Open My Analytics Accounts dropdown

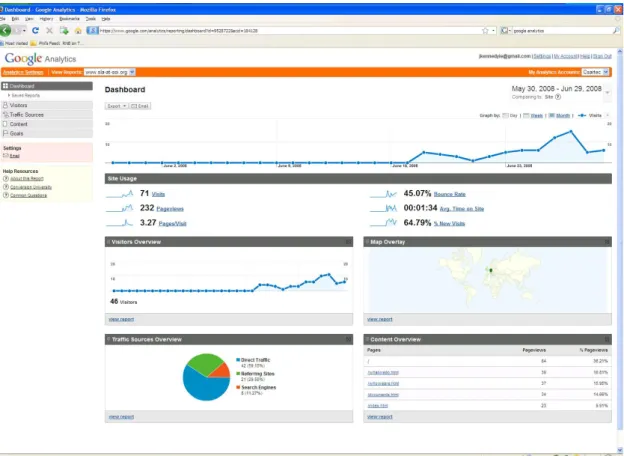click(x=595, y=72)
